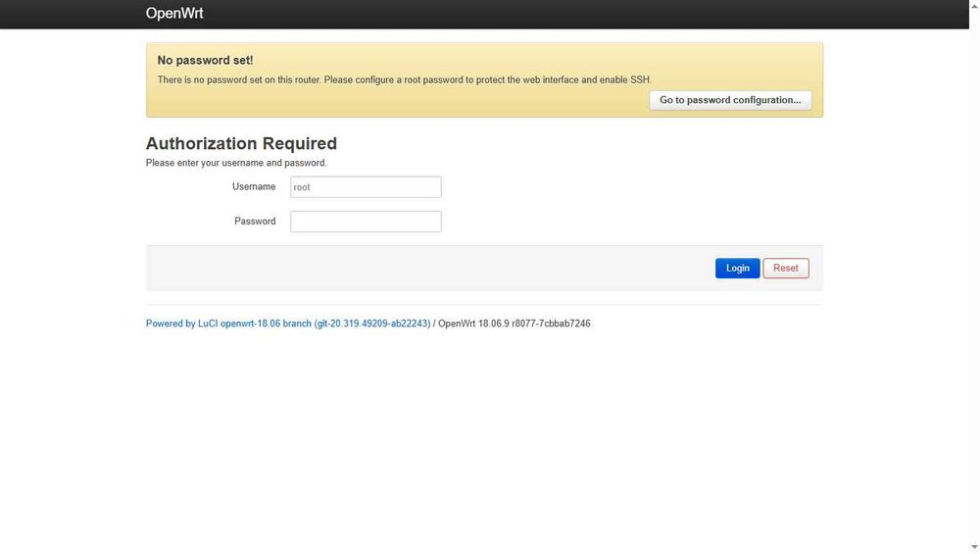980x554 pixels.
Task: Clear the form with Reset button
Action: pyautogui.click(x=786, y=269)
